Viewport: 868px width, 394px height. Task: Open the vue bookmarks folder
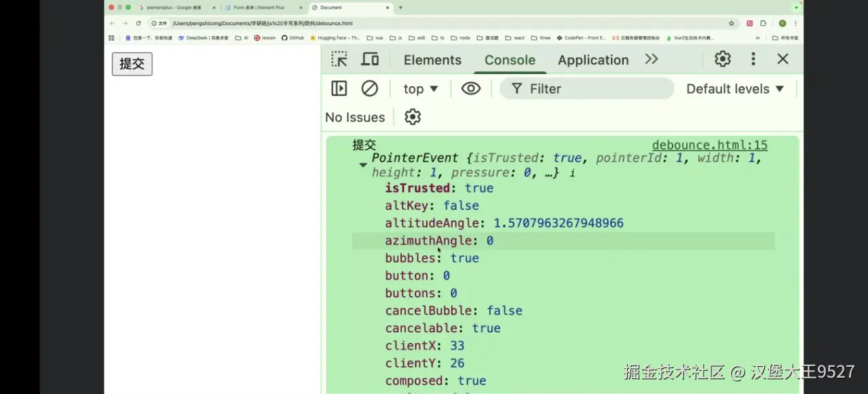[375, 38]
